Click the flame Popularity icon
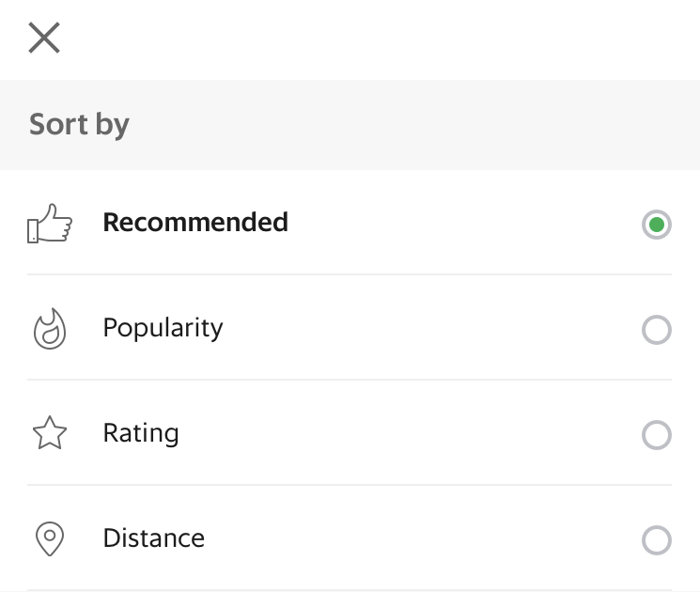Image resolution: width=700 pixels, height=592 pixels. (50, 329)
